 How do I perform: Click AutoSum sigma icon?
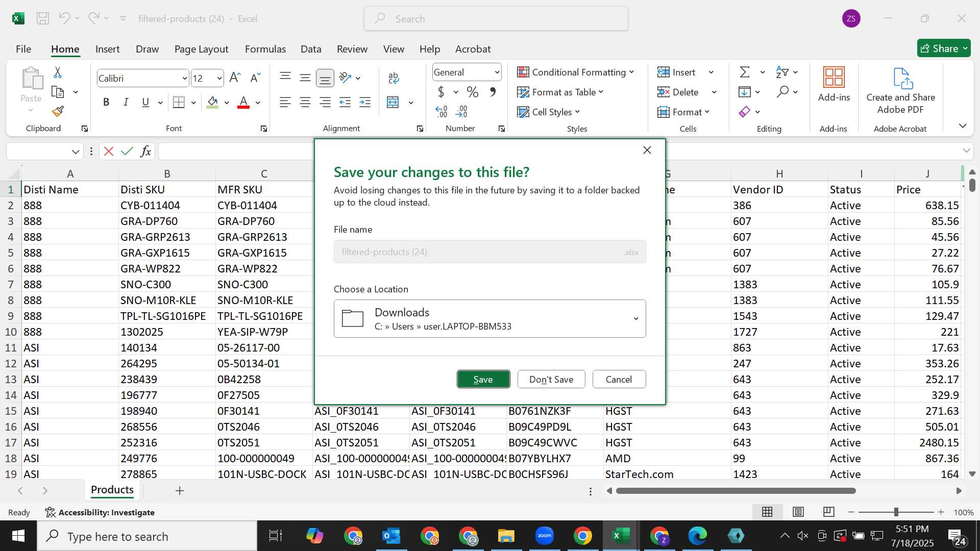coord(745,72)
